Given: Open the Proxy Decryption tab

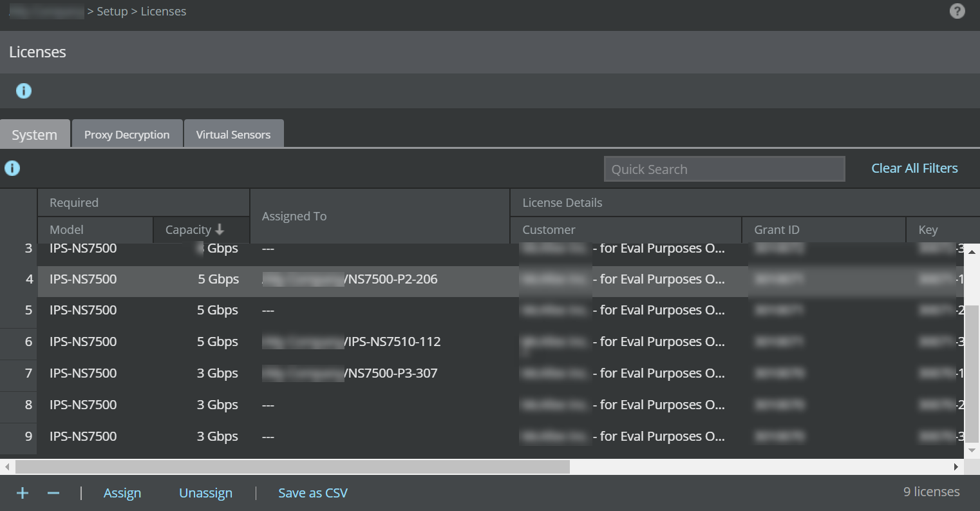Looking at the screenshot, I should coord(127,134).
